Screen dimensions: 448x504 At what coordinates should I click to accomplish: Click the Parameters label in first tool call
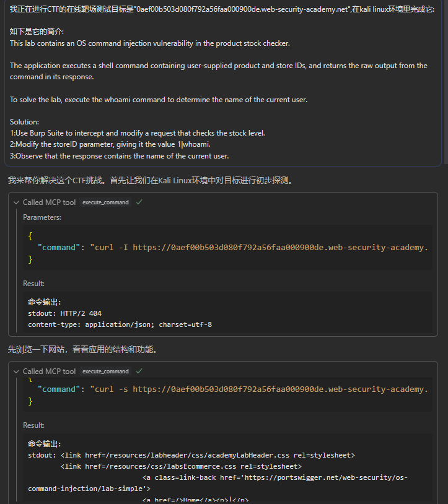coord(42,217)
